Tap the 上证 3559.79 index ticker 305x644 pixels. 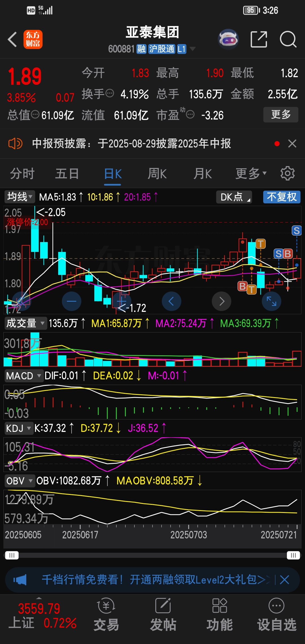click(42, 615)
